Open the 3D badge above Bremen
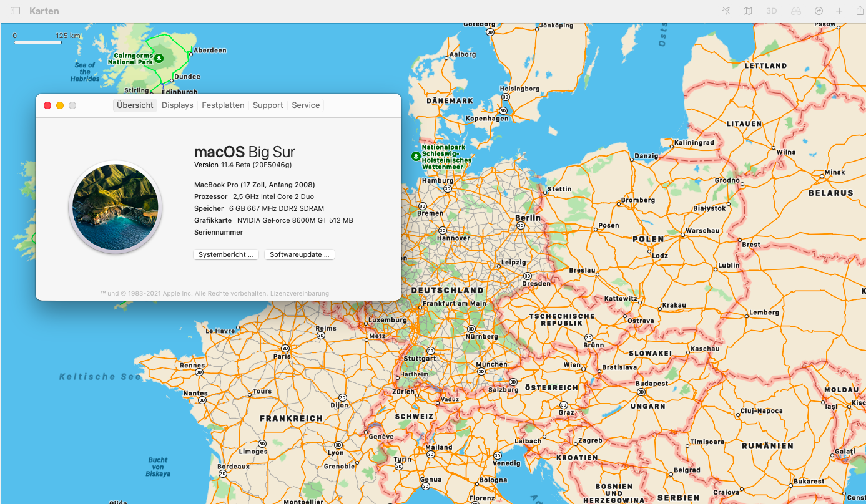The height and width of the screenshot is (504, 866). point(422,206)
